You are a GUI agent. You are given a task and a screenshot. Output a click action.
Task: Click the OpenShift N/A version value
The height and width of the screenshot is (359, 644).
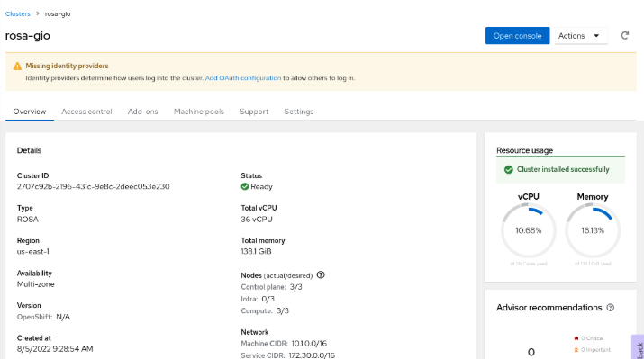63,317
